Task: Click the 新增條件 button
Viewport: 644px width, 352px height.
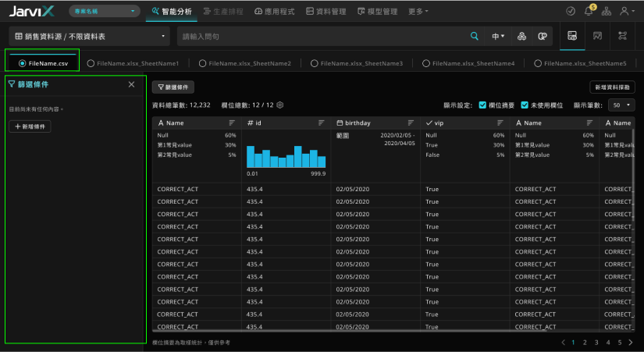Action: tap(30, 126)
